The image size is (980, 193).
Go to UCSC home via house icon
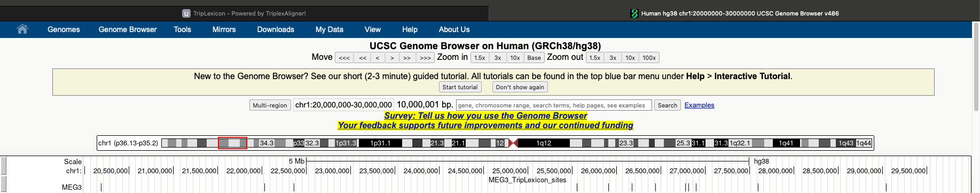click(x=22, y=29)
